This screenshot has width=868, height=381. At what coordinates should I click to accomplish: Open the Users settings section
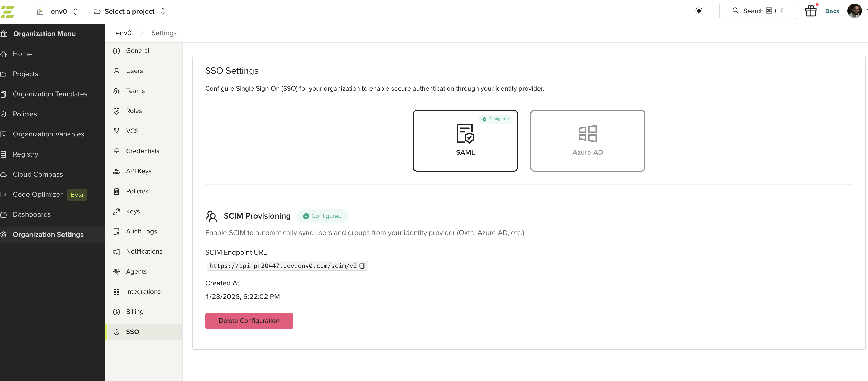click(134, 71)
